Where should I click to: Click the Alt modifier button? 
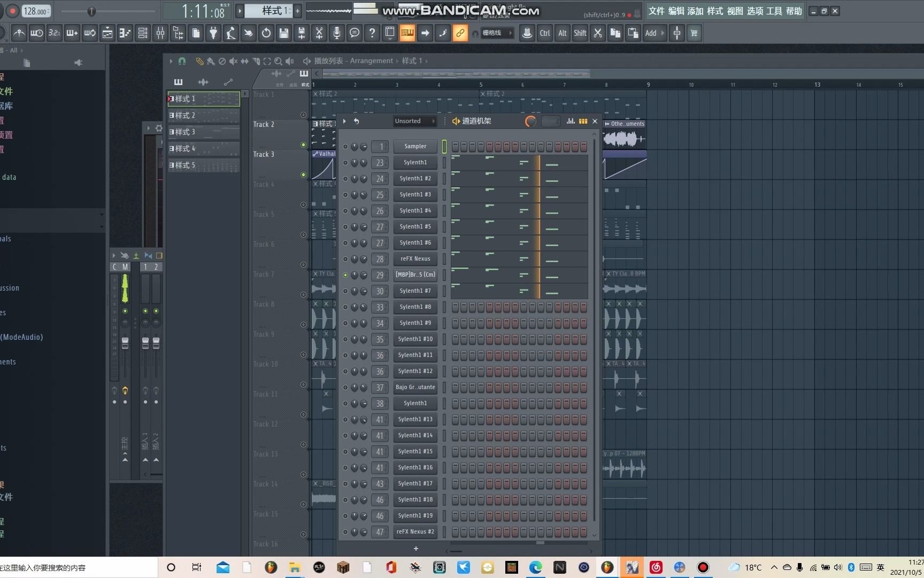[563, 33]
